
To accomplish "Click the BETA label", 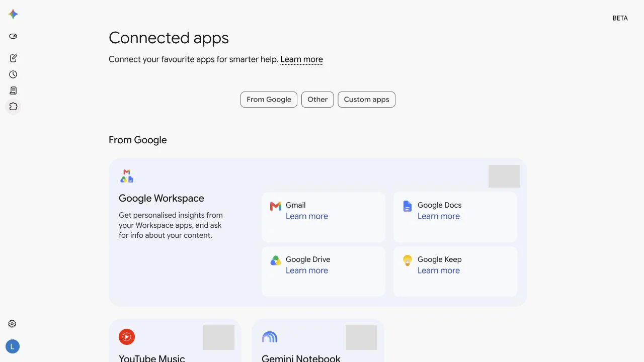I will pyautogui.click(x=620, y=18).
